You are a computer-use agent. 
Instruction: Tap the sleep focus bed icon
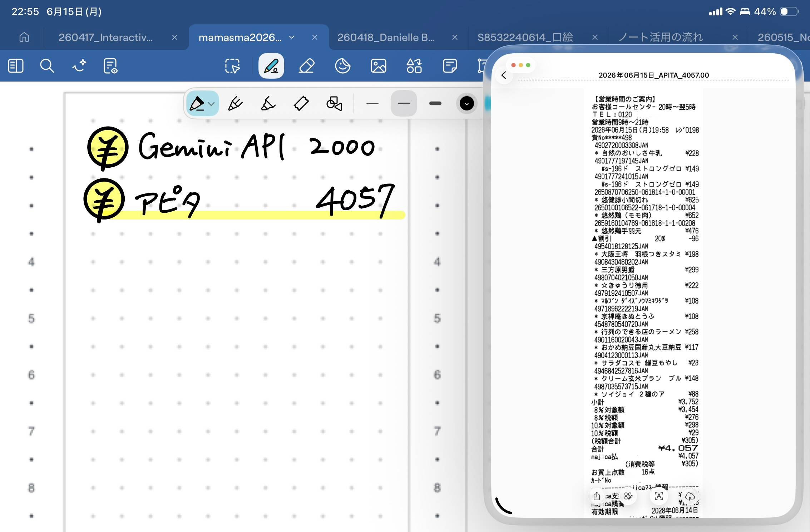click(745, 11)
